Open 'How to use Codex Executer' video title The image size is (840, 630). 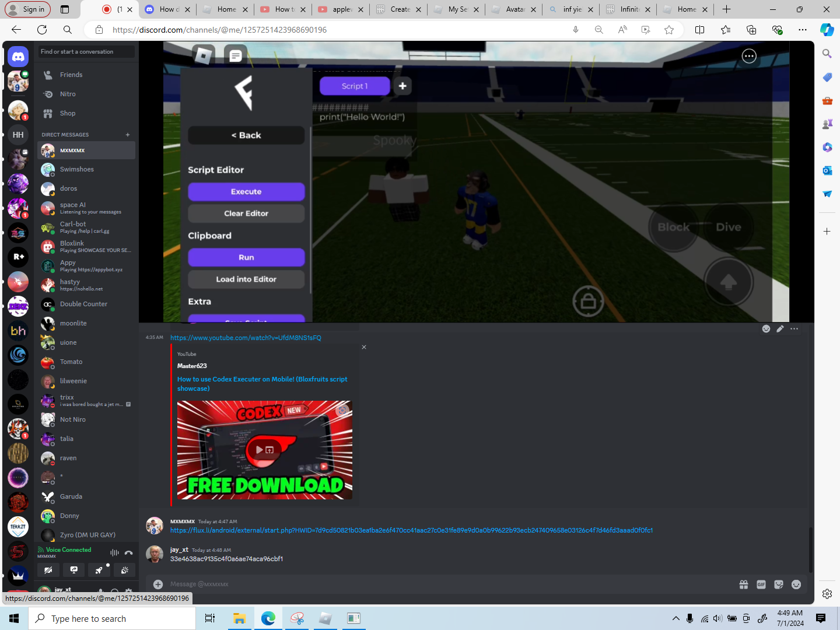262,384
